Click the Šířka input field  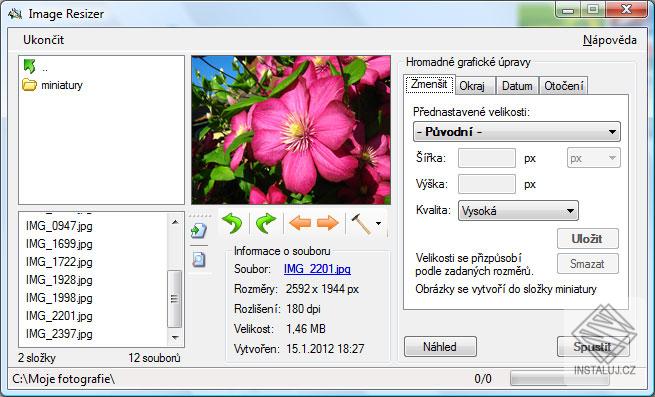487,158
